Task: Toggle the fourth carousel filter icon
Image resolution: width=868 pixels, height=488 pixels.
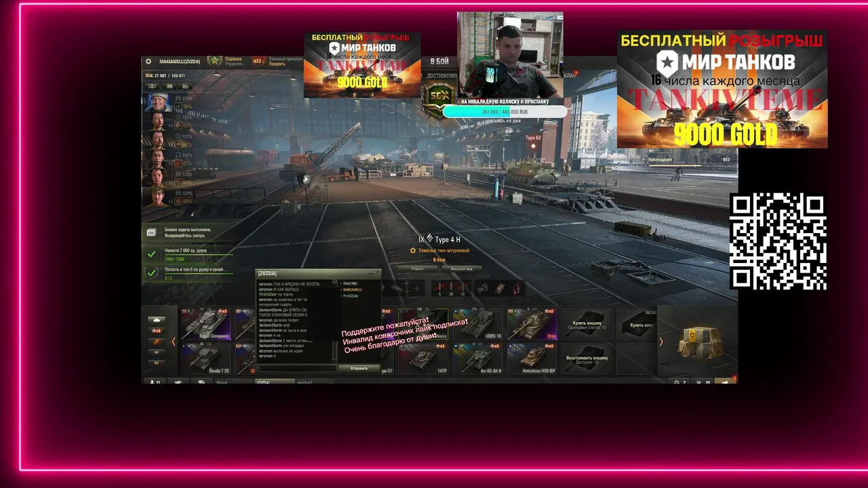Action: tap(157, 352)
